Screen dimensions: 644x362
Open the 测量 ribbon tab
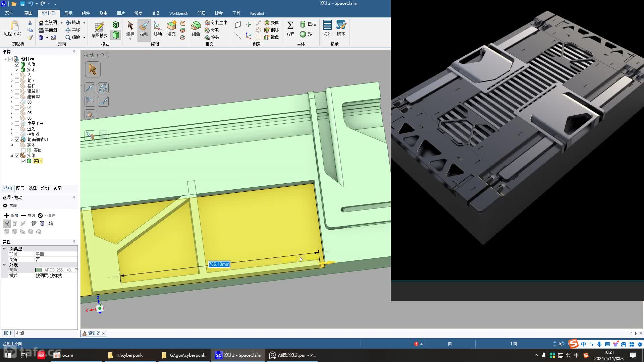103,13
